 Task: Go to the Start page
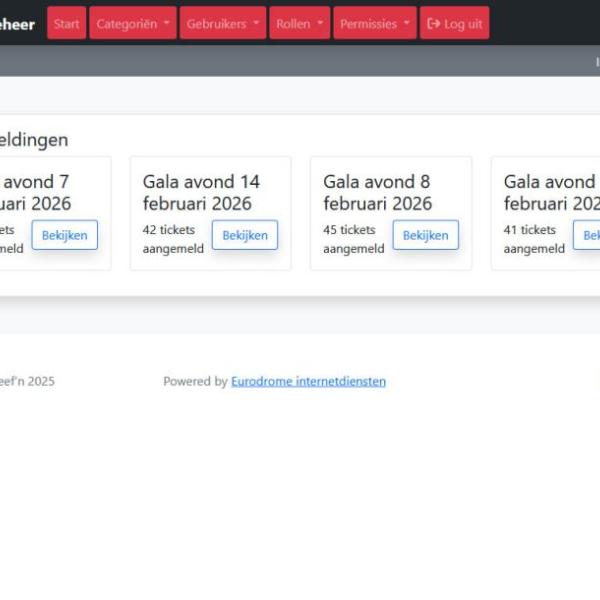point(67,24)
